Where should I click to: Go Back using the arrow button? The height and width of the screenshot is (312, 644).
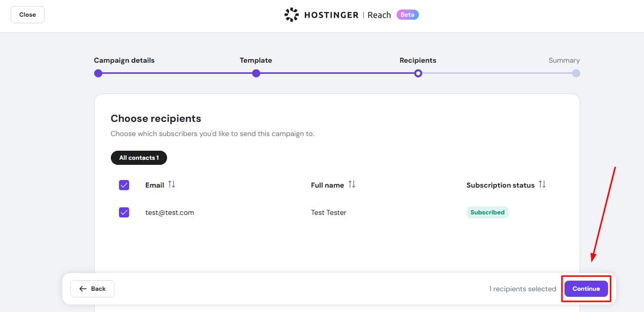tap(92, 289)
